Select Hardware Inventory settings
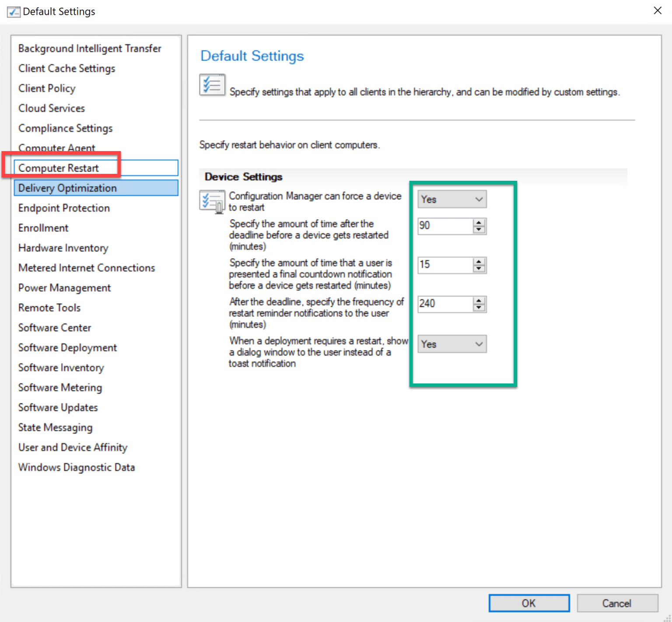672x622 pixels. (x=63, y=248)
